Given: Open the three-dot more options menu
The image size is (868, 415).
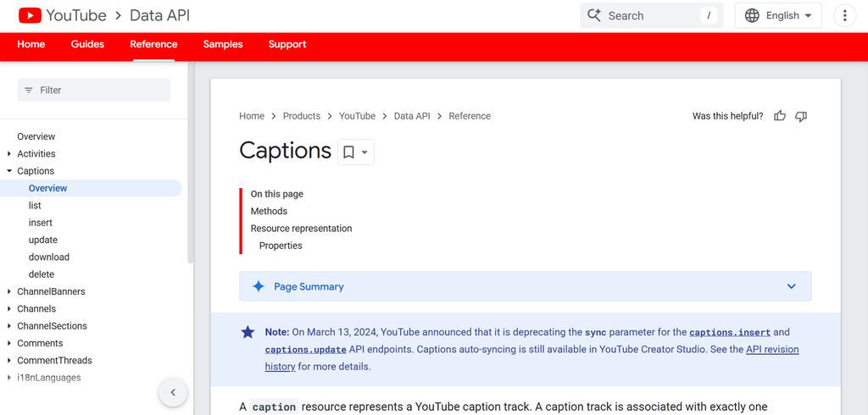Looking at the screenshot, I should [845, 15].
